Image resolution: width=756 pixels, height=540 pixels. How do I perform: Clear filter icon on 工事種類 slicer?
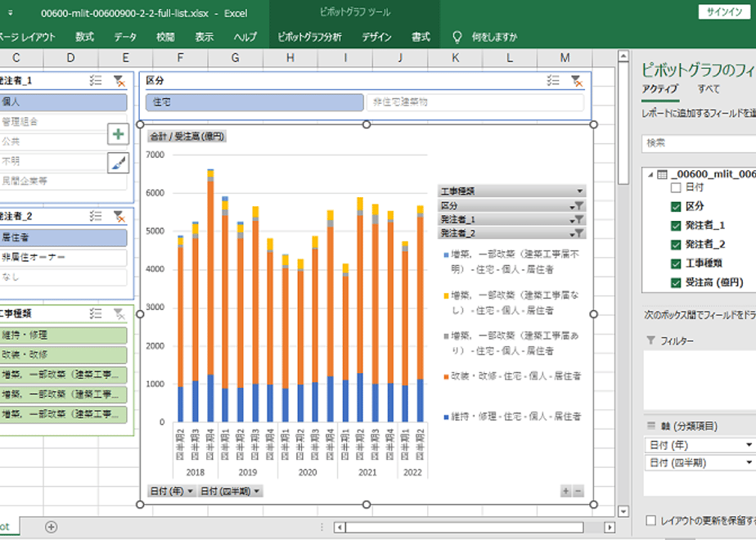119,314
